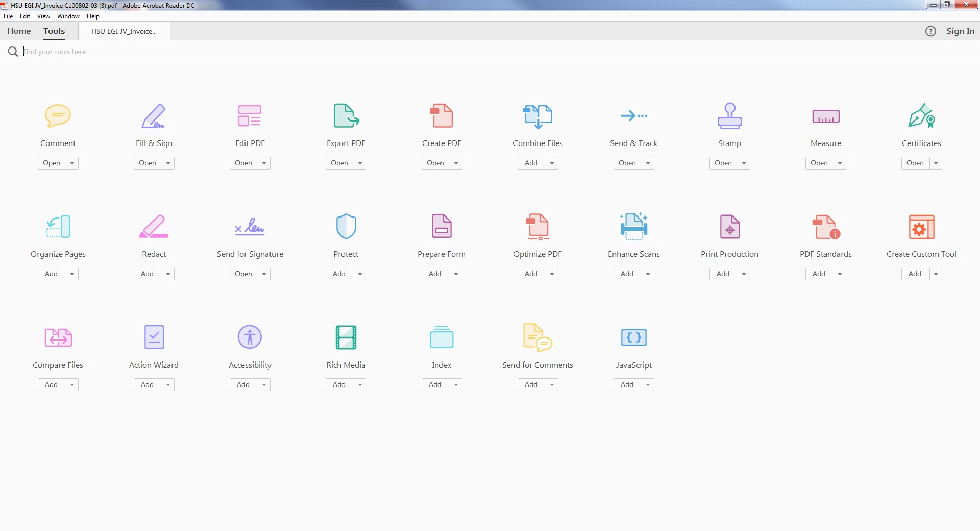Click the Combine Files icon
The height and width of the screenshot is (531, 980).
[x=537, y=116]
